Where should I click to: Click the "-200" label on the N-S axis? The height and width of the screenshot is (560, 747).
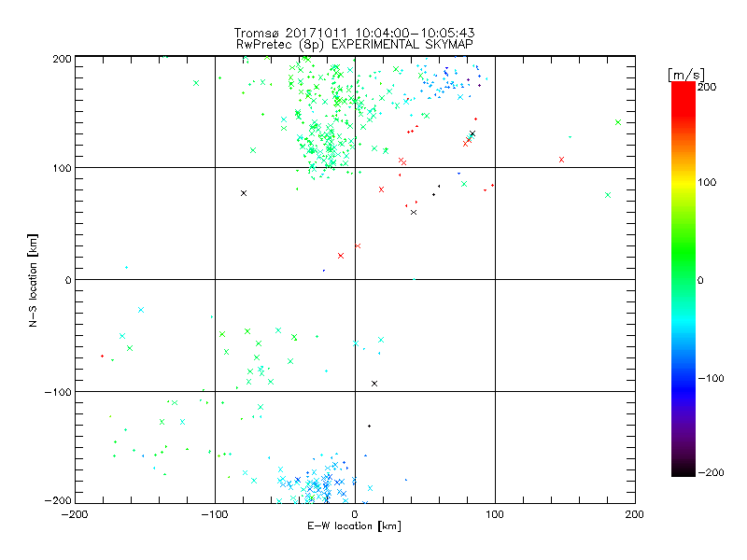pyautogui.click(x=58, y=500)
